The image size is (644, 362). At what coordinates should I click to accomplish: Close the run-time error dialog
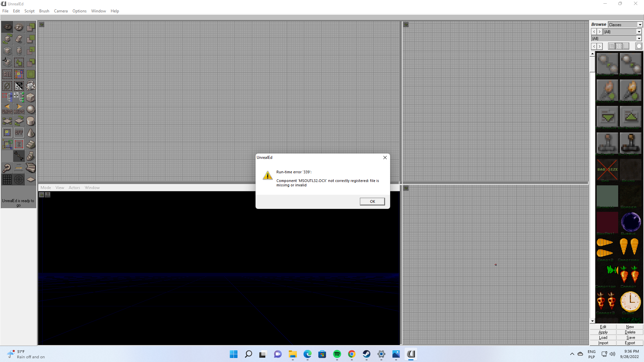[385, 158]
